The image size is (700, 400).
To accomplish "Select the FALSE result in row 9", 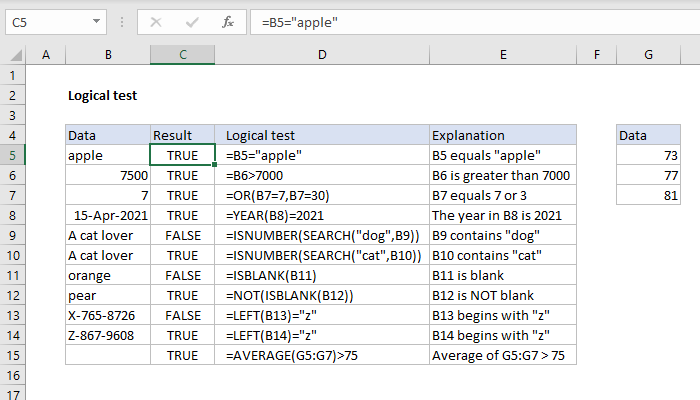I will pos(182,235).
